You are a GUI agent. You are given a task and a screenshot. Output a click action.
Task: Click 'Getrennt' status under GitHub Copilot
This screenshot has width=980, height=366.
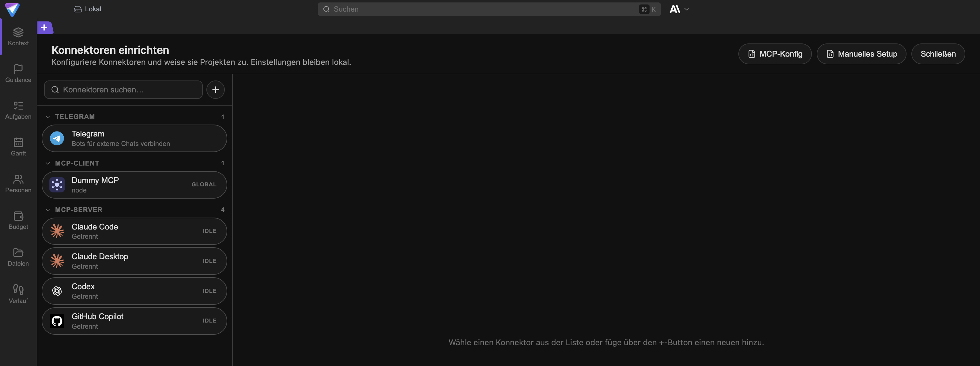85,327
